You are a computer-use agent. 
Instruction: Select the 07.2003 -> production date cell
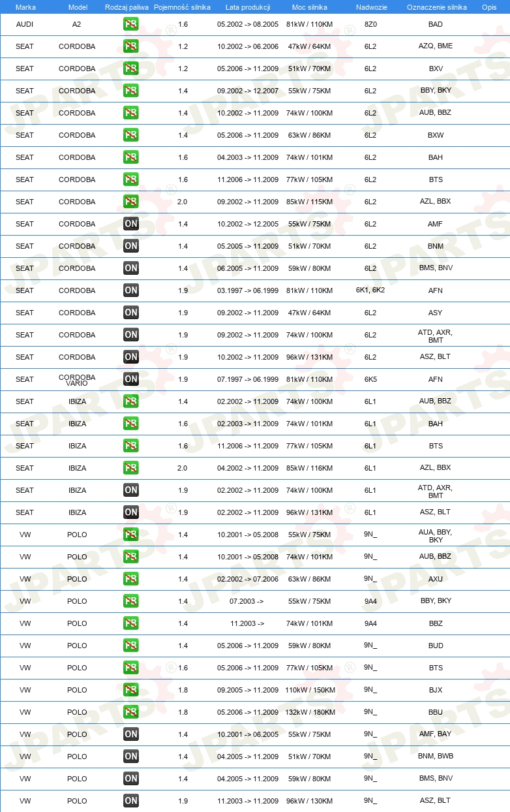[x=247, y=601]
